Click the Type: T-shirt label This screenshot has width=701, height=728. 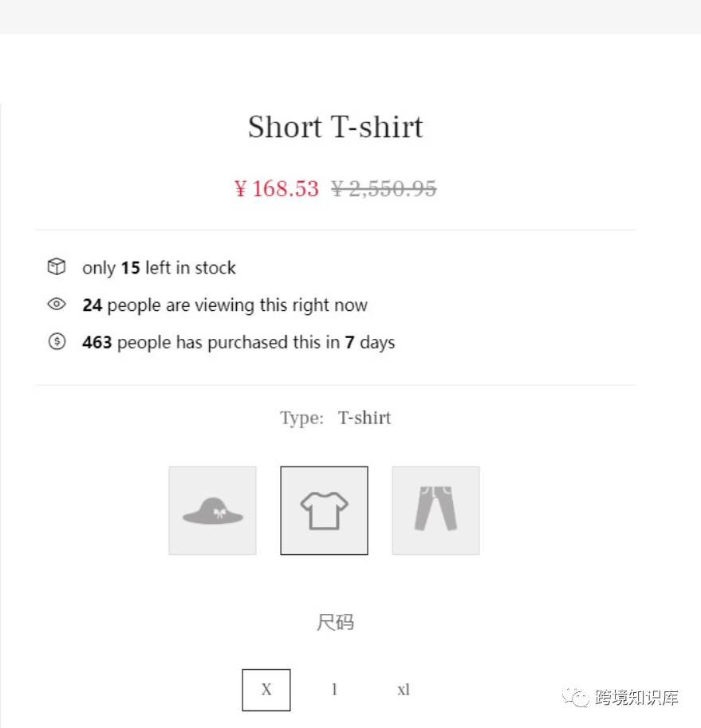[335, 418]
